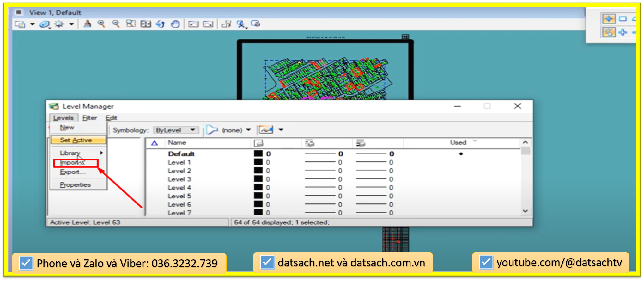
Task: Click the checkbox beside the phone number banner
Action: pyautogui.click(x=26, y=263)
